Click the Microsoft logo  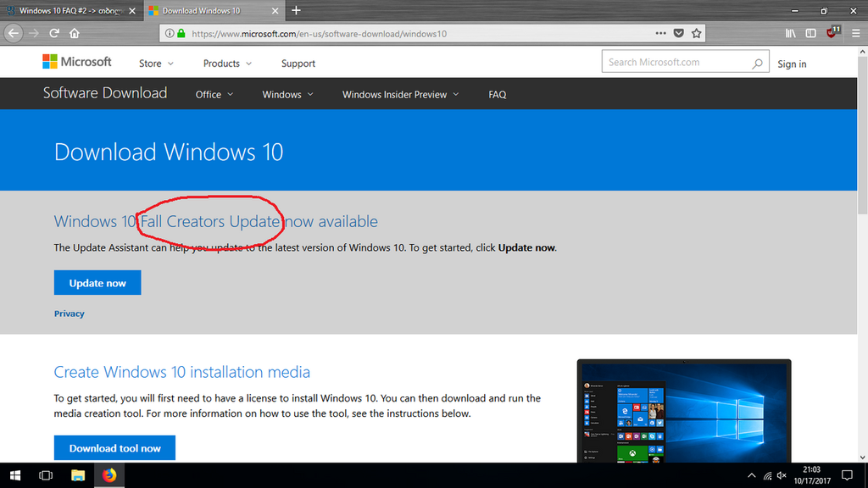[77, 61]
